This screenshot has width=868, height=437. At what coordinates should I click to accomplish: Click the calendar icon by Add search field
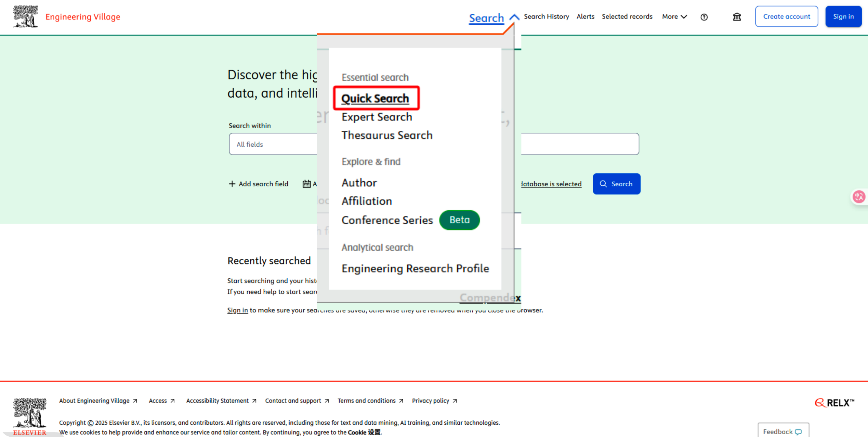pos(306,184)
